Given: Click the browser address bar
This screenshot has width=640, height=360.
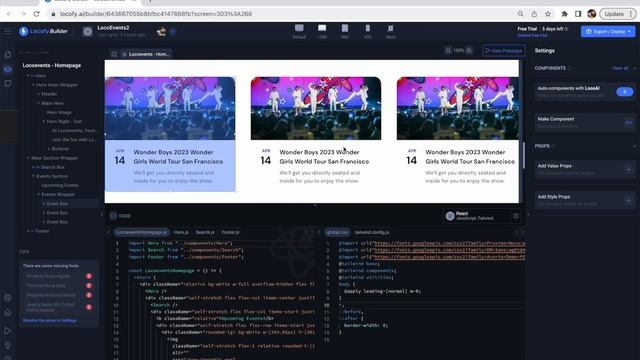Looking at the screenshot, I should 282,14.
